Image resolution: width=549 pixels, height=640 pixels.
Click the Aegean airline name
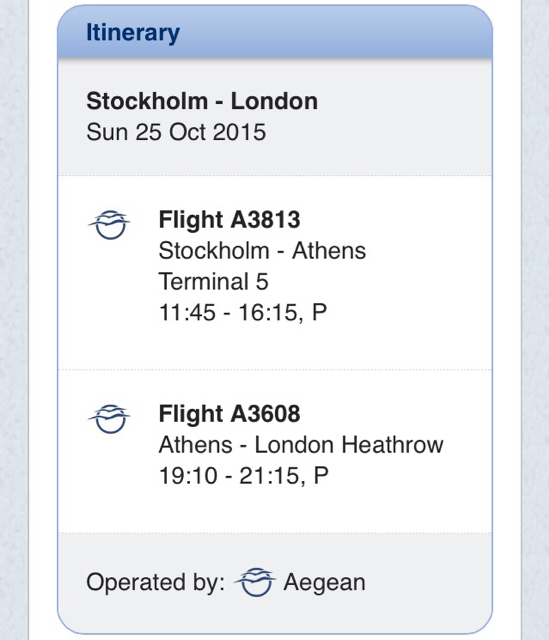tap(325, 582)
